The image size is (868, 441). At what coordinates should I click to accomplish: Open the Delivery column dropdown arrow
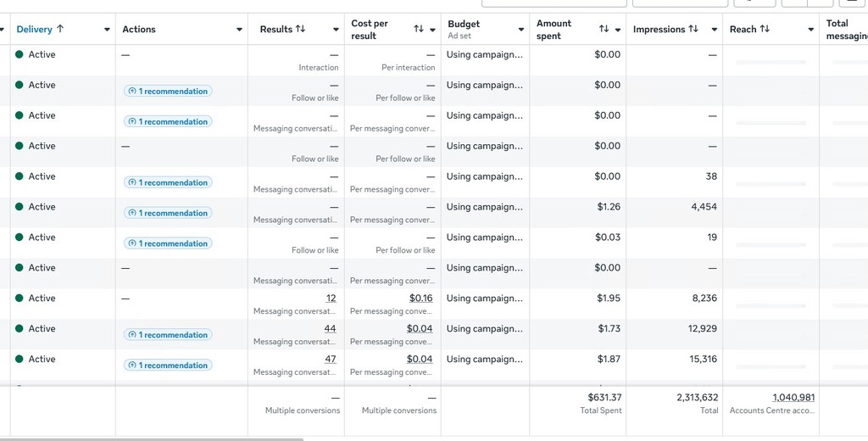(107, 30)
